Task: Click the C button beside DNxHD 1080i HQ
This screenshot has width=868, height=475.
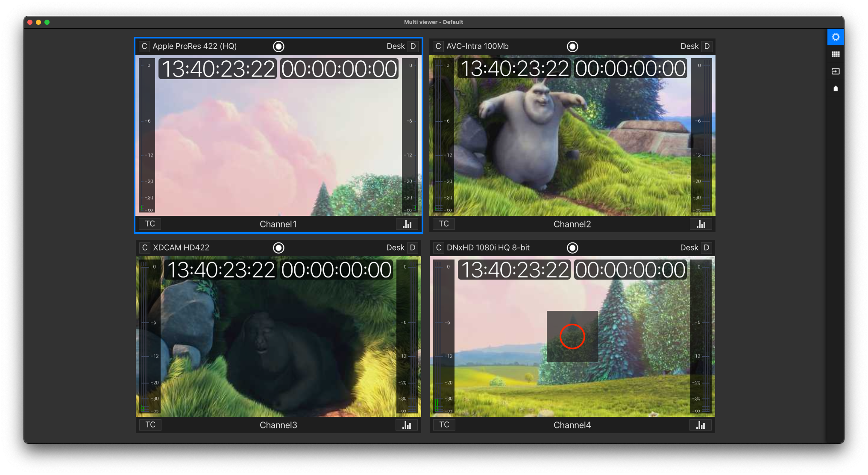Action: click(439, 248)
